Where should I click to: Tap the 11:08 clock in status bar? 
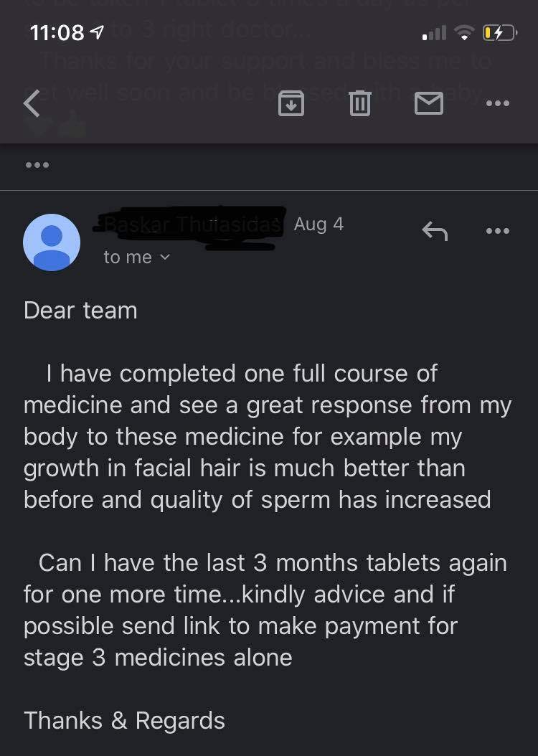click(x=57, y=33)
